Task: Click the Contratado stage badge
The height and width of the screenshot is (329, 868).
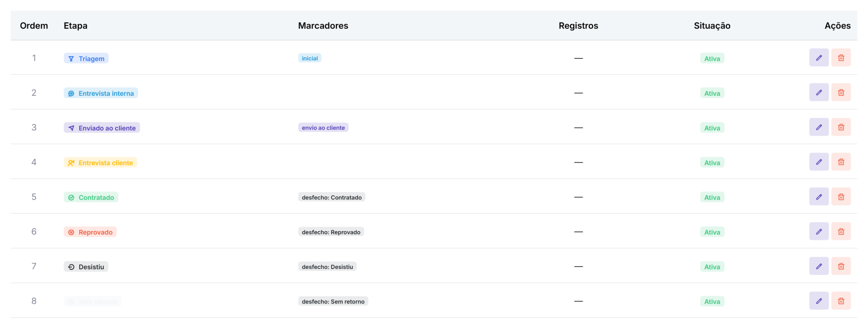Action: click(91, 197)
